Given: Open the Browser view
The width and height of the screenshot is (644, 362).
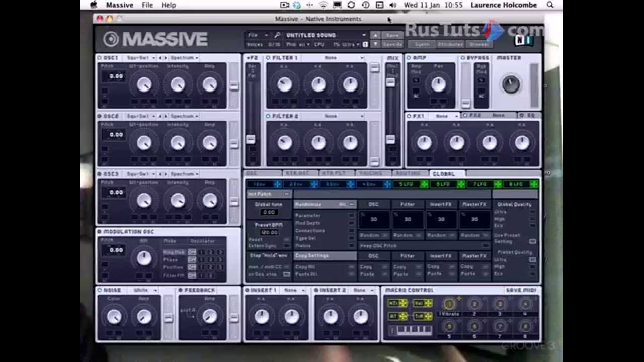Looking at the screenshot, I should tap(479, 45).
